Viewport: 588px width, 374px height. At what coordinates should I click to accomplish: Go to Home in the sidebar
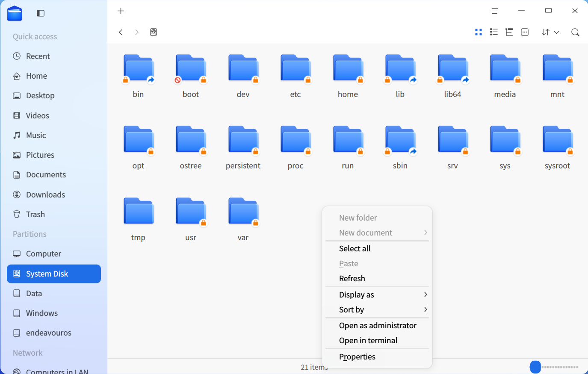pos(54,76)
